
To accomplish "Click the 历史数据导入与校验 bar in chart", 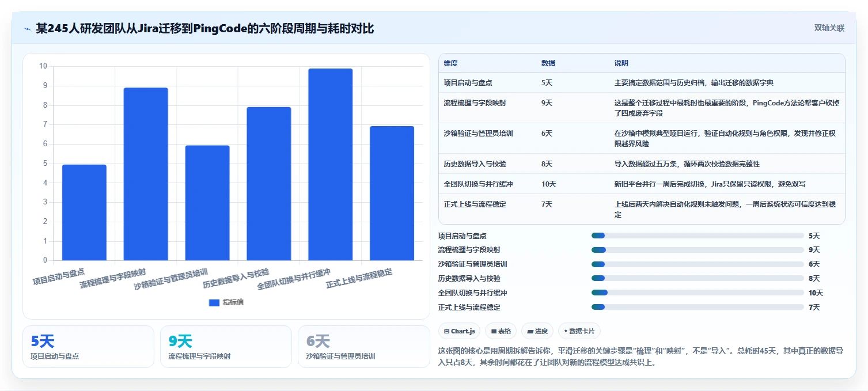I will (x=269, y=184).
